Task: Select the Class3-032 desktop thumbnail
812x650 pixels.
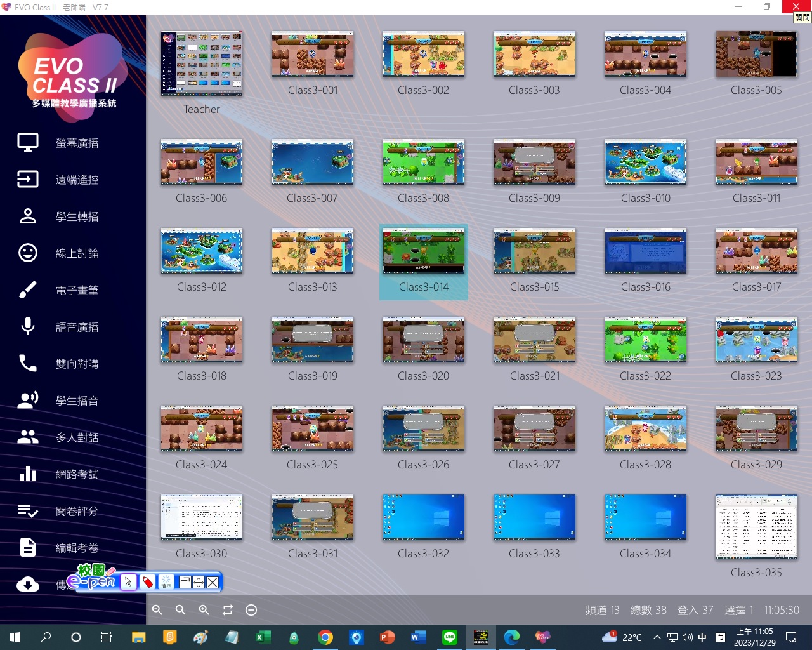Action: pos(424,517)
